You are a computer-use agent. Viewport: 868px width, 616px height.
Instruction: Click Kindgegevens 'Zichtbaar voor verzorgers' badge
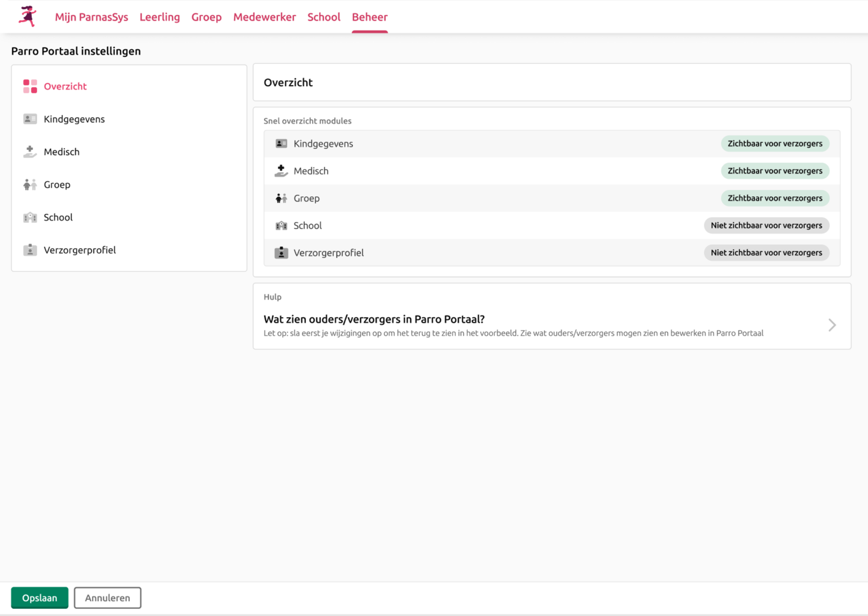pyautogui.click(x=775, y=143)
